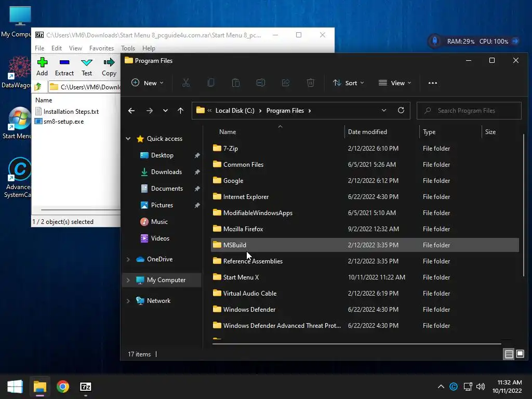Viewport: 532px width, 399px height.
Task: Select Documents in Quick access
Action: 167,188
